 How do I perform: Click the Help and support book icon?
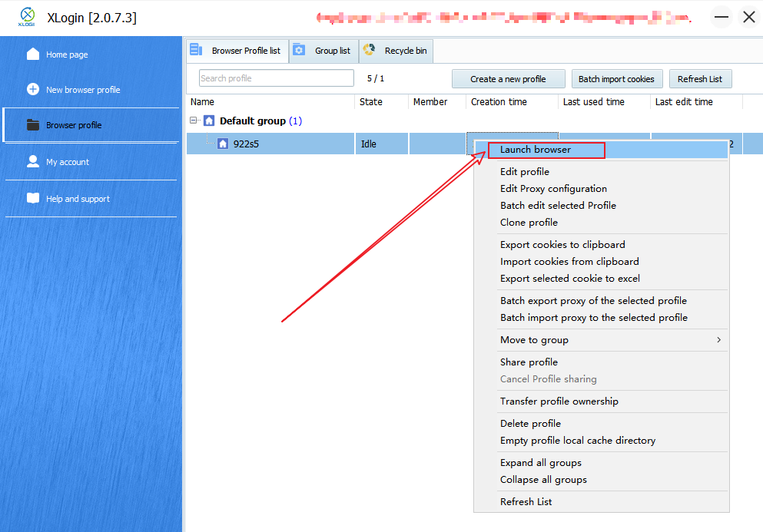(x=33, y=198)
